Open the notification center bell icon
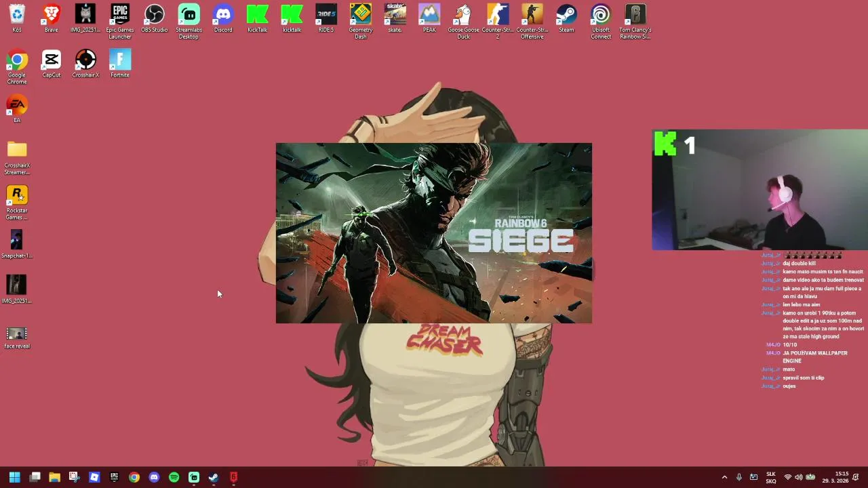The height and width of the screenshot is (488, 868). tap(856, 477)
